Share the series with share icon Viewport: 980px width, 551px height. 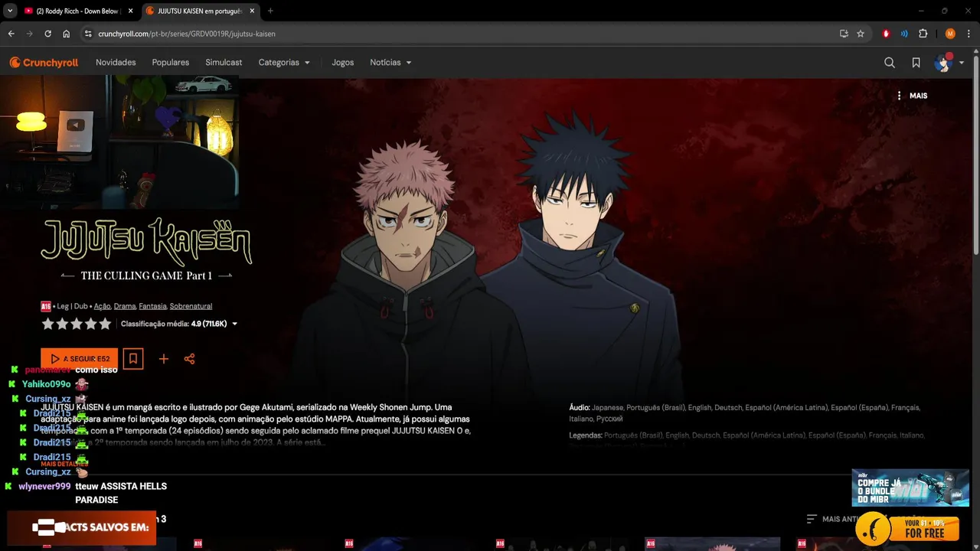(x=189, y=359)
